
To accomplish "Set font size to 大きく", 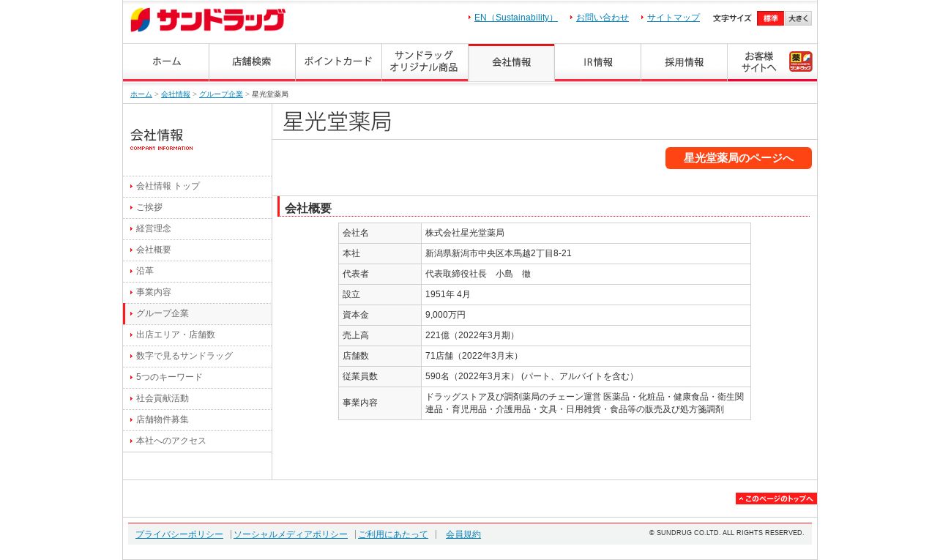I will pos(798,18).
